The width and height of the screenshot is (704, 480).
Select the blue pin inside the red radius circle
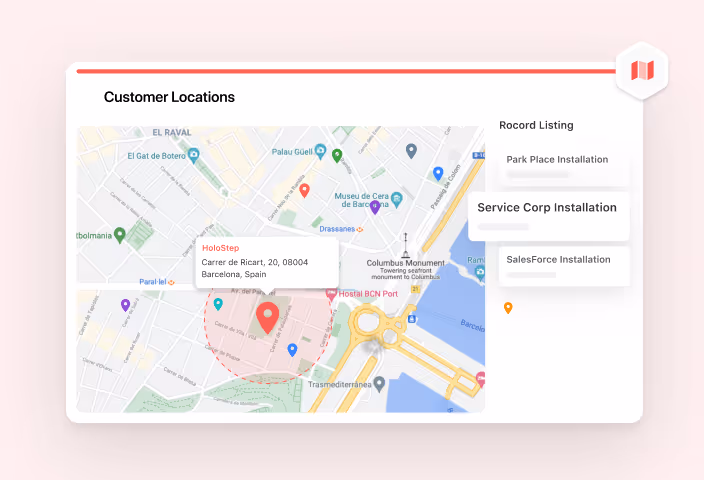tap(292, 350)
